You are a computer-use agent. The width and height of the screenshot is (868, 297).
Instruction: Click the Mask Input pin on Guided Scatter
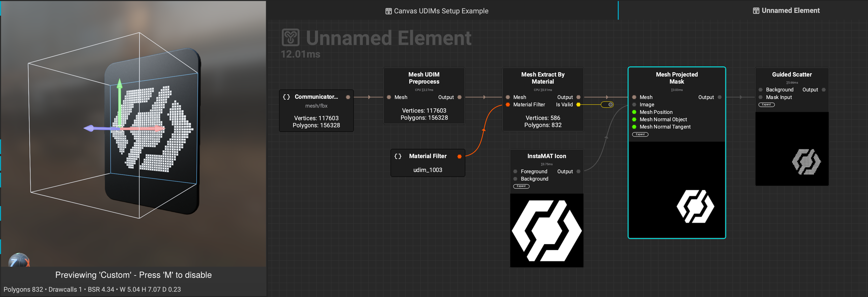761,97
